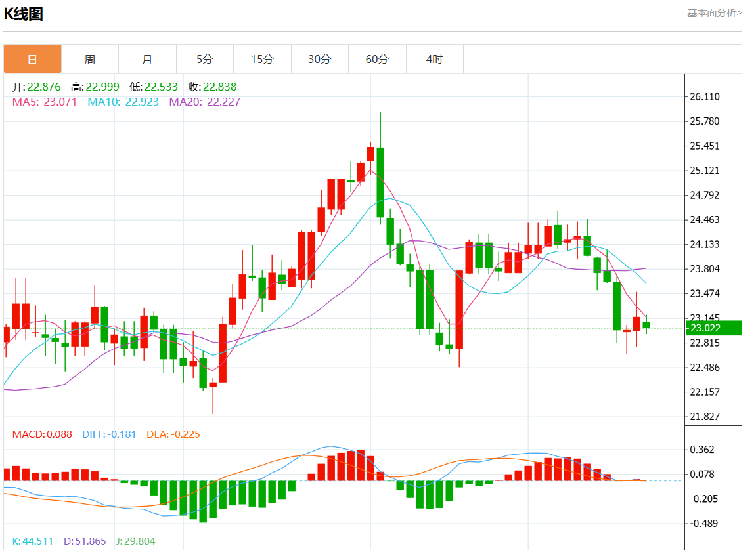Click the MA5 23.071 legend label
The width and height of the screenshot is (756, 550).
click(x=45, y=102)
